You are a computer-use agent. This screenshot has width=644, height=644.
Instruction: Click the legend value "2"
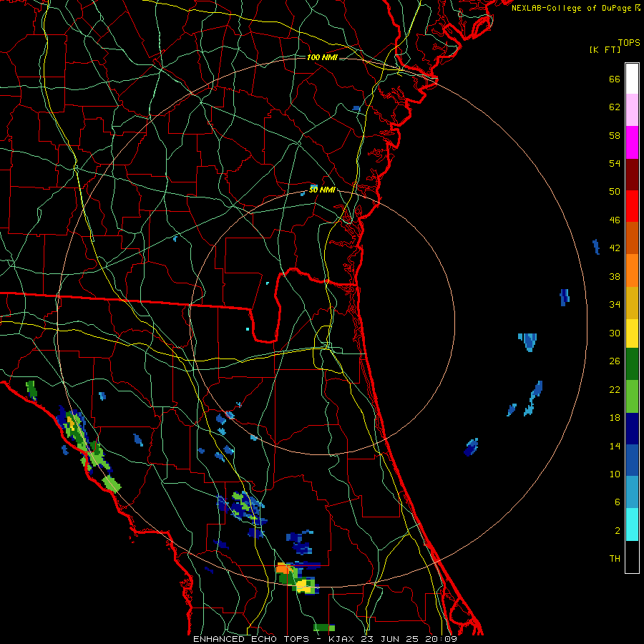(618, 531)
